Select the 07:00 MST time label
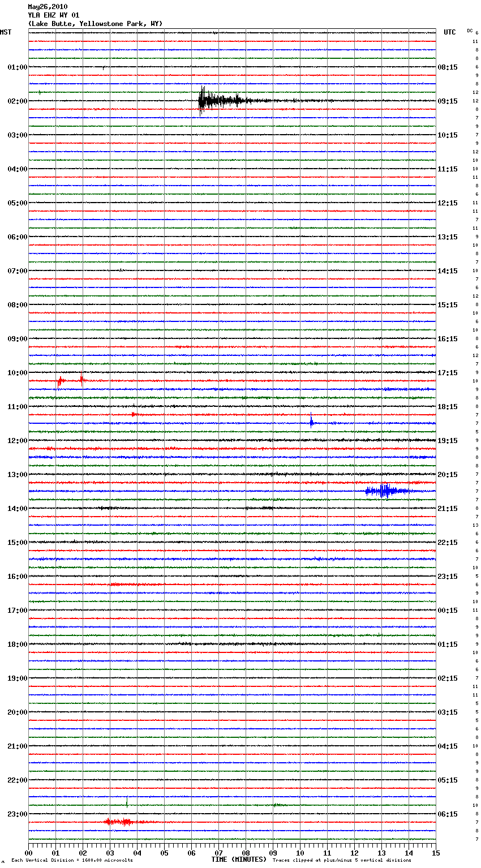Image resolution: width=481 pixels, height=868 pixels. tap(18, 271)
